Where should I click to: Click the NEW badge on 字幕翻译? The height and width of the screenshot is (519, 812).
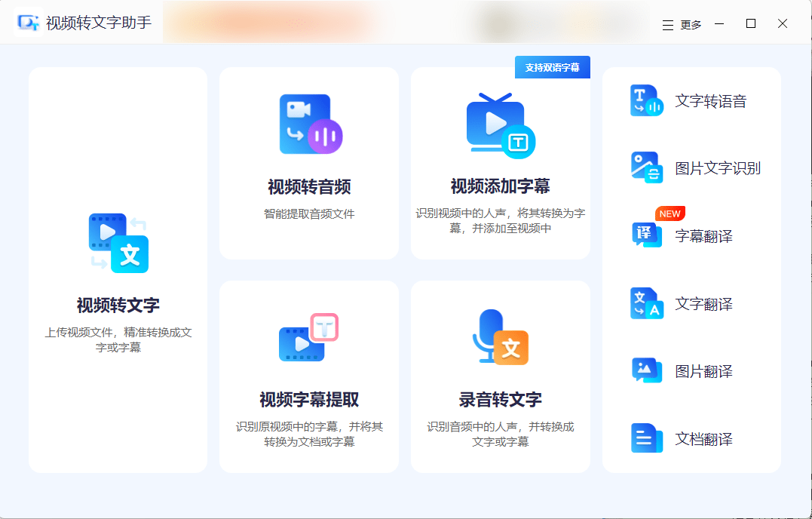point(668,213)
